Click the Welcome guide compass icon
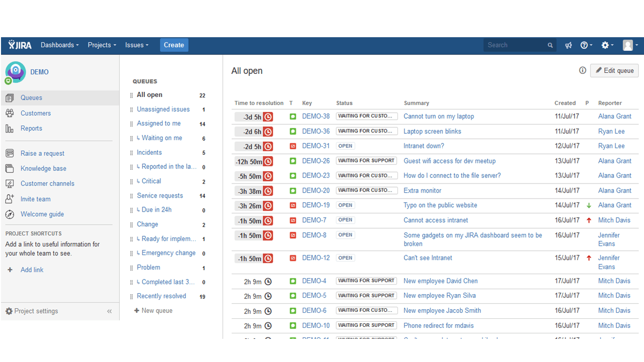 pos(10,215)
